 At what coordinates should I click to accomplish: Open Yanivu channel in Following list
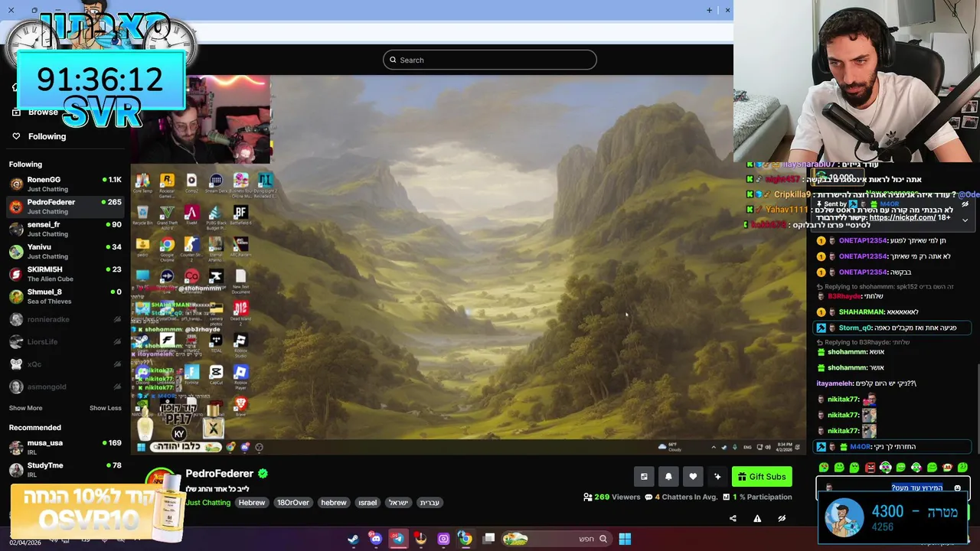pyautogui.click(x=65, y=251)
